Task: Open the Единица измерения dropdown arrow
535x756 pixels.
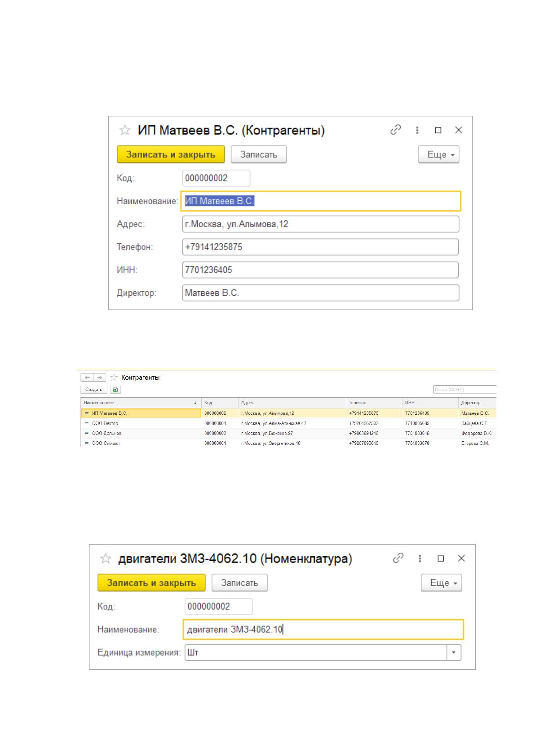Action: pyautogui.click(x=454, y=652)
